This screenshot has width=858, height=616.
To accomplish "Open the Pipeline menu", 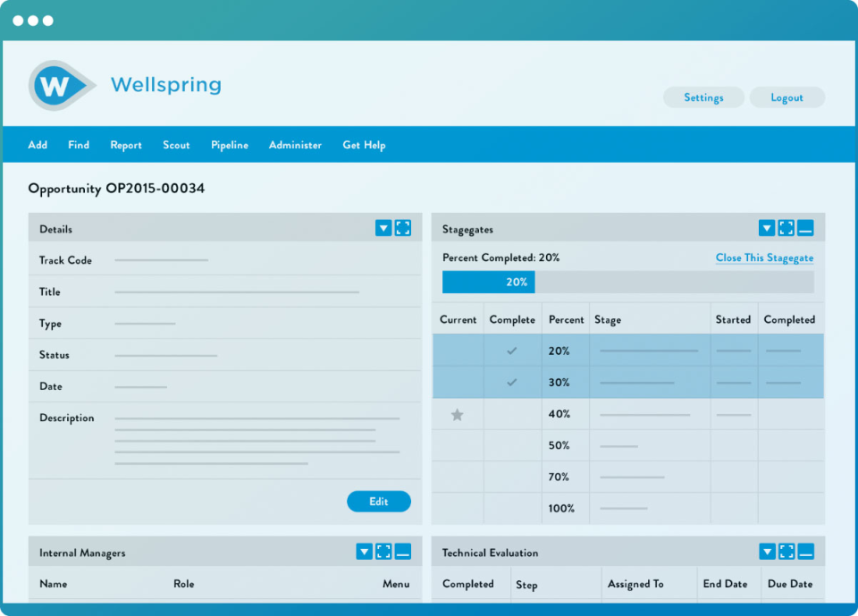I will pos(230,145).
